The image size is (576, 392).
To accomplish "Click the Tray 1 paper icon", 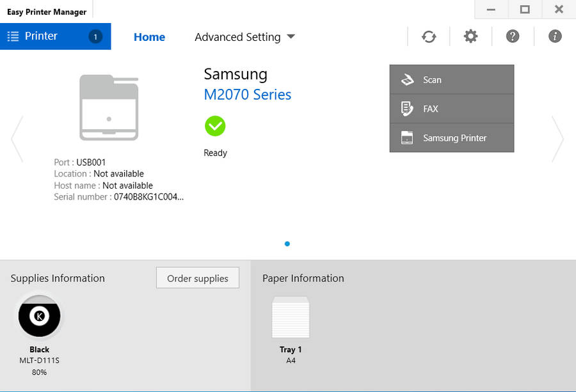I will point(291,318).
